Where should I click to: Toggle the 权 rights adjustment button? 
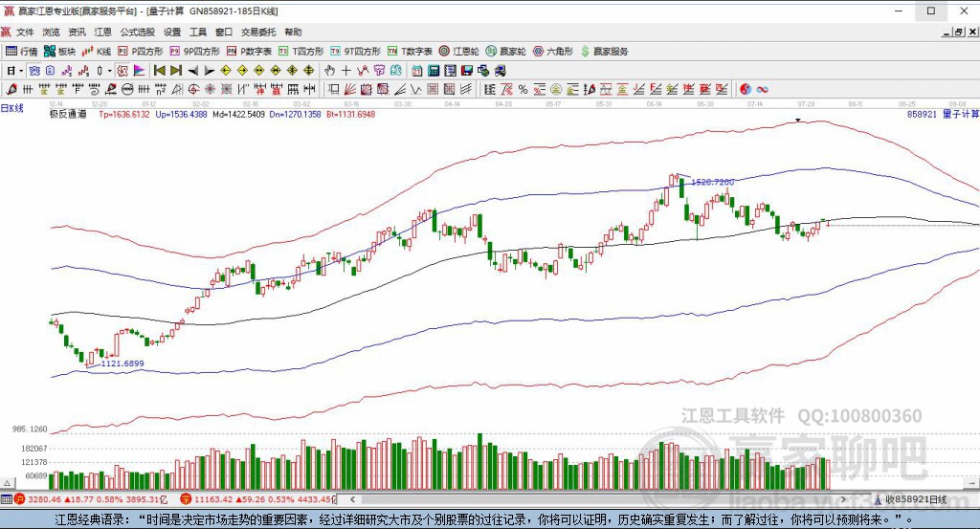pyautogui.click(x=122, y=71)
